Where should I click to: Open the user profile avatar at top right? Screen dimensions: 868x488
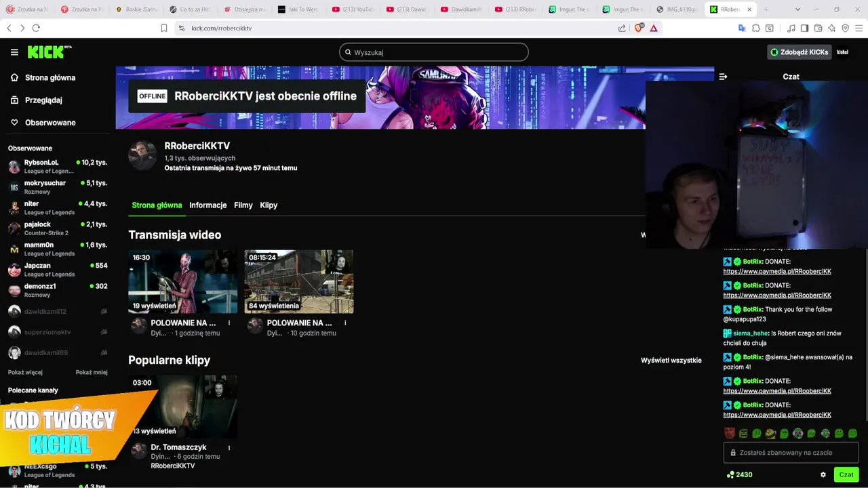click(x=842, y=52)
